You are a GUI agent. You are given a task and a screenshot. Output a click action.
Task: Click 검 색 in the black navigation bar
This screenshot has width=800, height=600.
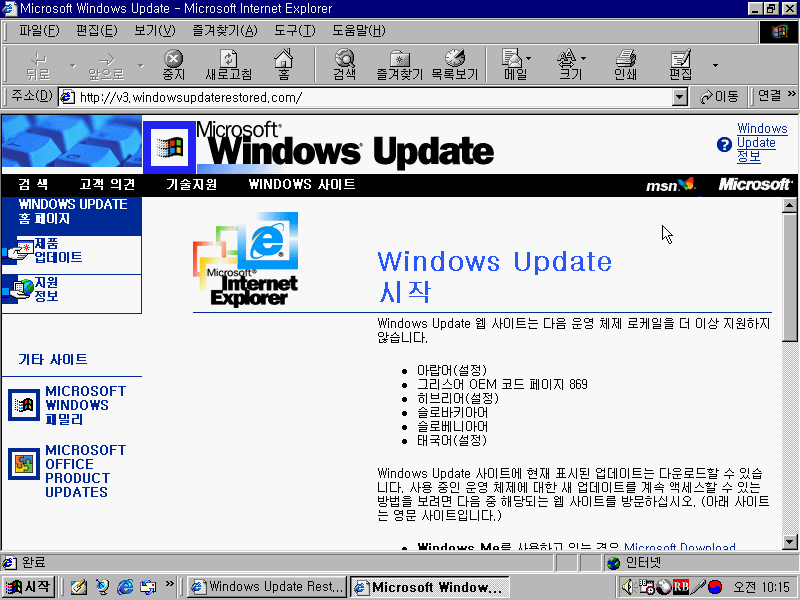click(33, 184)
